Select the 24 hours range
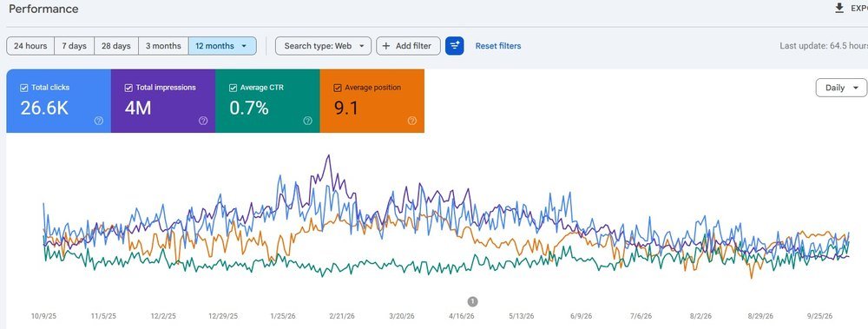The width and height of the screenshot is (868, 329). [30, 46]
